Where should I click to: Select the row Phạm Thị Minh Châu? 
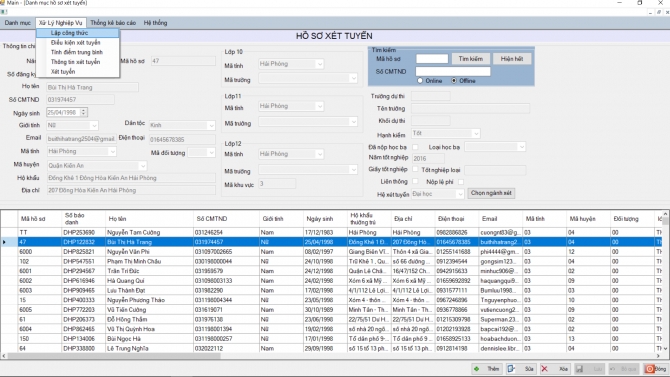[x=331, y=261]
